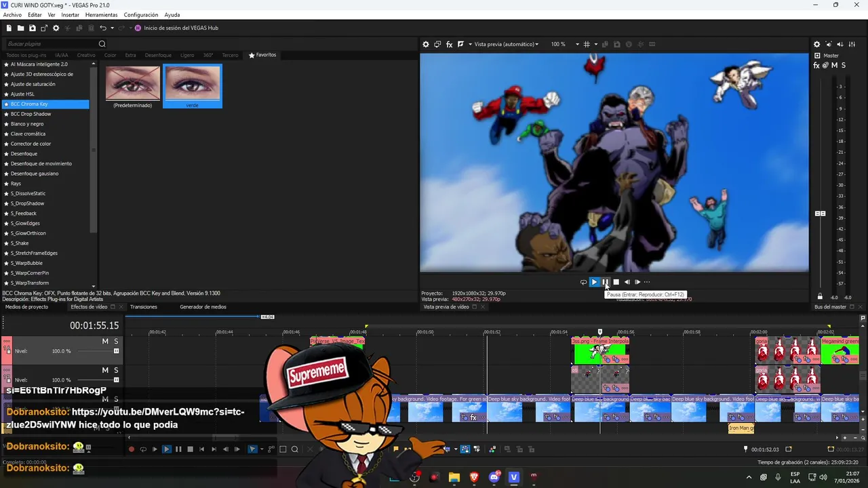The image size is (868, 488).
Task: Click Pause button under the preview
Action: tap(605, 282)
